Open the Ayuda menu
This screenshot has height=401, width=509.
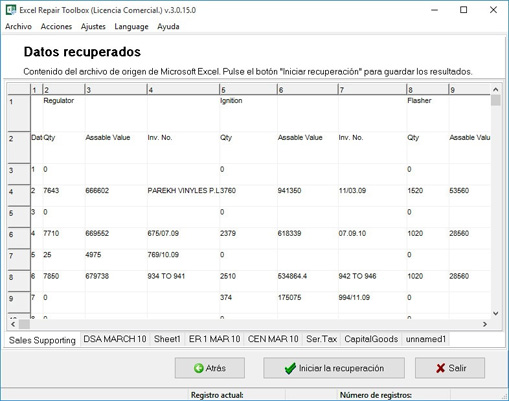click(x=168, y=26)
